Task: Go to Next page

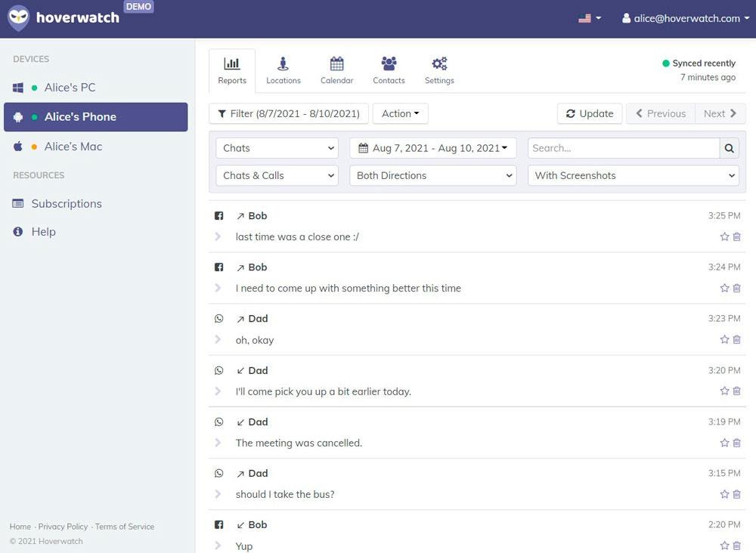Action: (x=720, y=113)
